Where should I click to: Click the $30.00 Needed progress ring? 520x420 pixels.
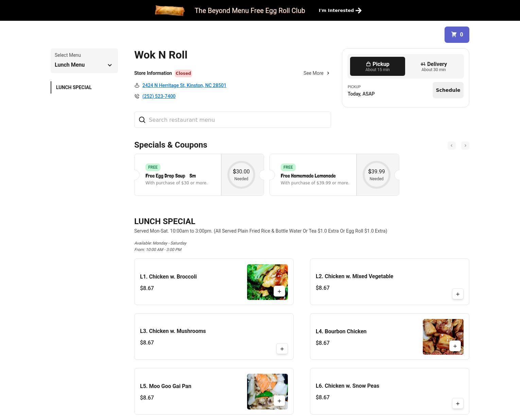(x=241, y=175)
